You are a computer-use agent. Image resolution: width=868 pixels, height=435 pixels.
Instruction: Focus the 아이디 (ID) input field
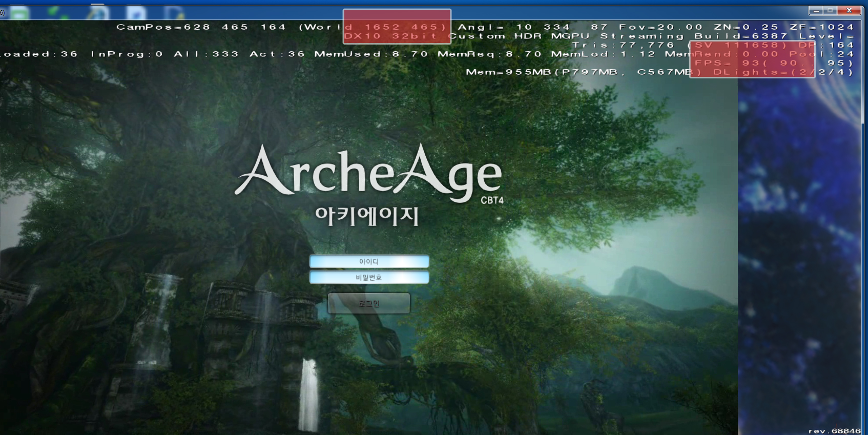tap(369, 261)
